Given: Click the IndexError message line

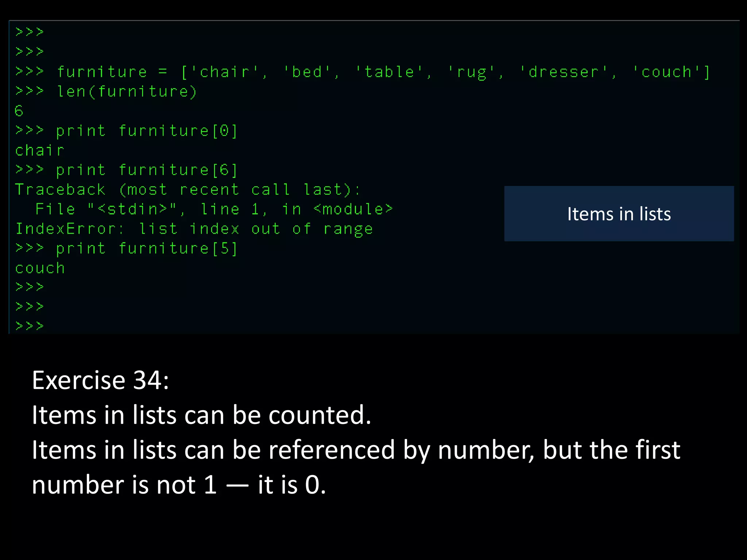Looking at the screenshot, I should (x=194, y=229).
